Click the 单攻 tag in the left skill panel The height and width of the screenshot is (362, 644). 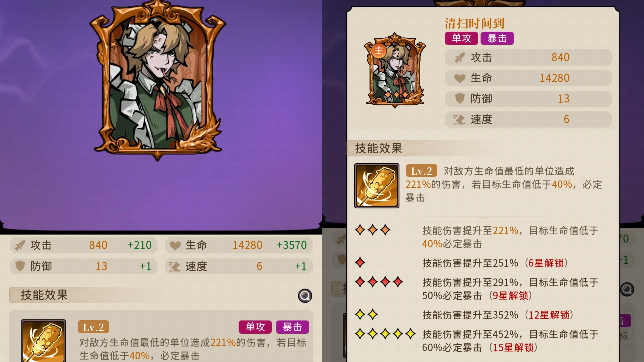[255, 327]
